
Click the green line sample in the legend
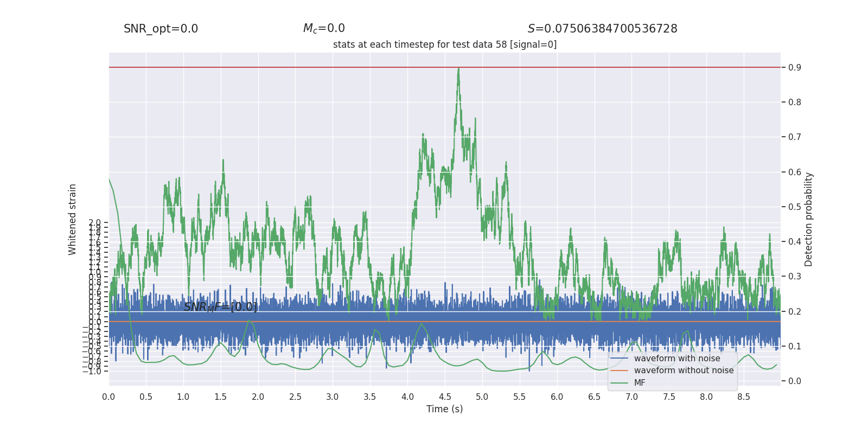coord(619,383)
